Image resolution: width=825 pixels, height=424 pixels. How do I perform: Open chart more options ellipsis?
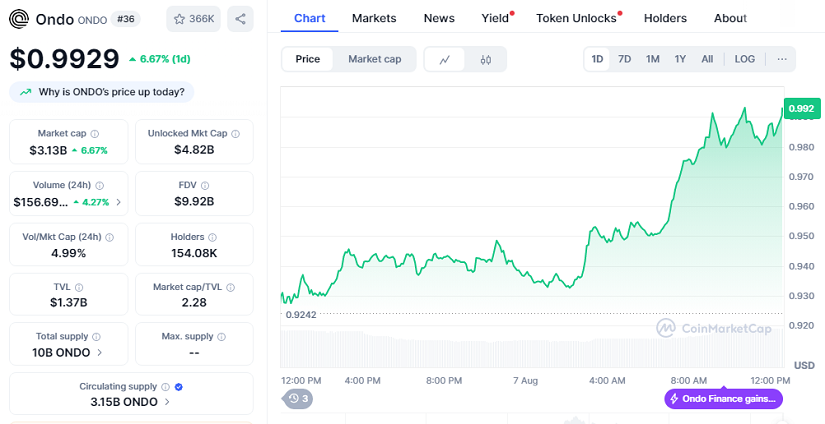(782, 59)
